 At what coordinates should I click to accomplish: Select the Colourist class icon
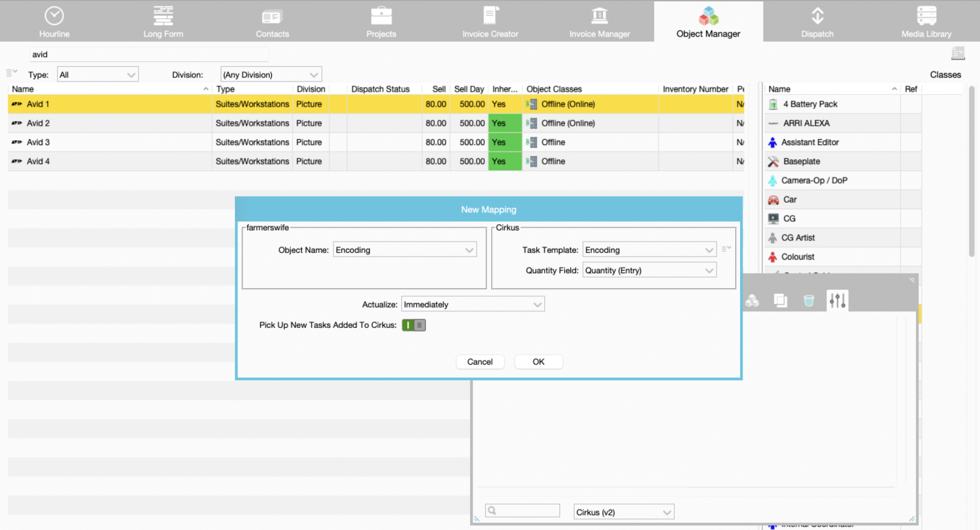coord(772,257)
